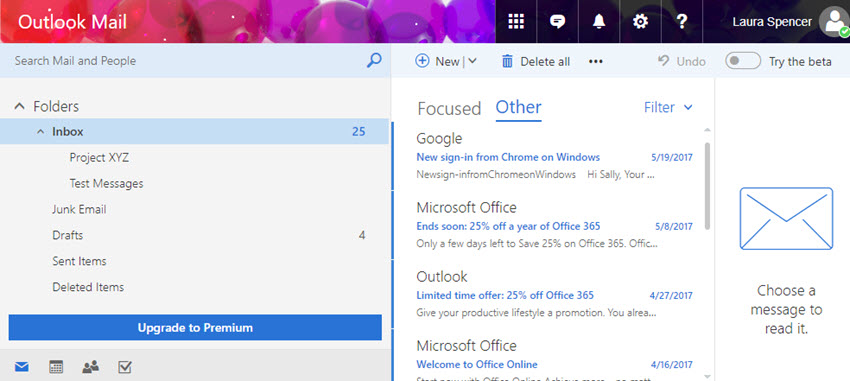Click the Inbox unread count 25
This screenshot has height=381, width=850.
[358, 132]
